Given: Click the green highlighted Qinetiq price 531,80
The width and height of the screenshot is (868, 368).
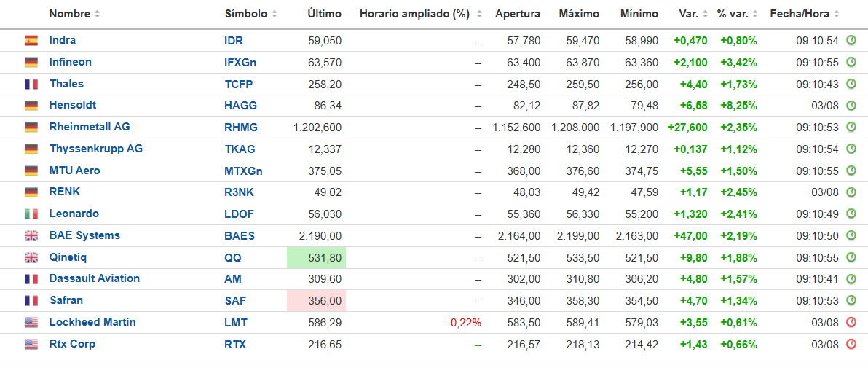Looking at the screenshot, I should point(316,258).
